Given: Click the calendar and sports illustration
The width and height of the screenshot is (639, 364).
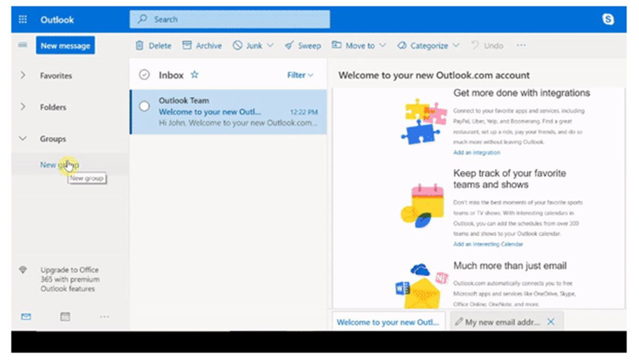Looking at the screenshot, I should pos(422,205).
